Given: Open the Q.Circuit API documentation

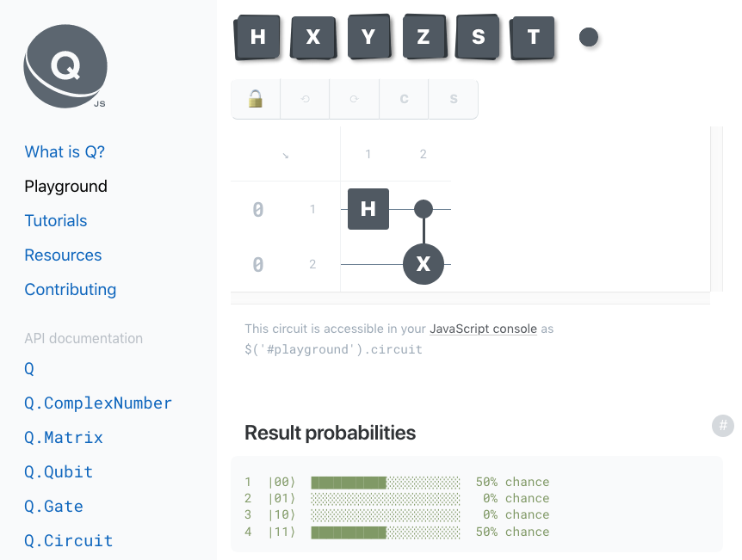Looking at the screenshot, I should point(69,540).
